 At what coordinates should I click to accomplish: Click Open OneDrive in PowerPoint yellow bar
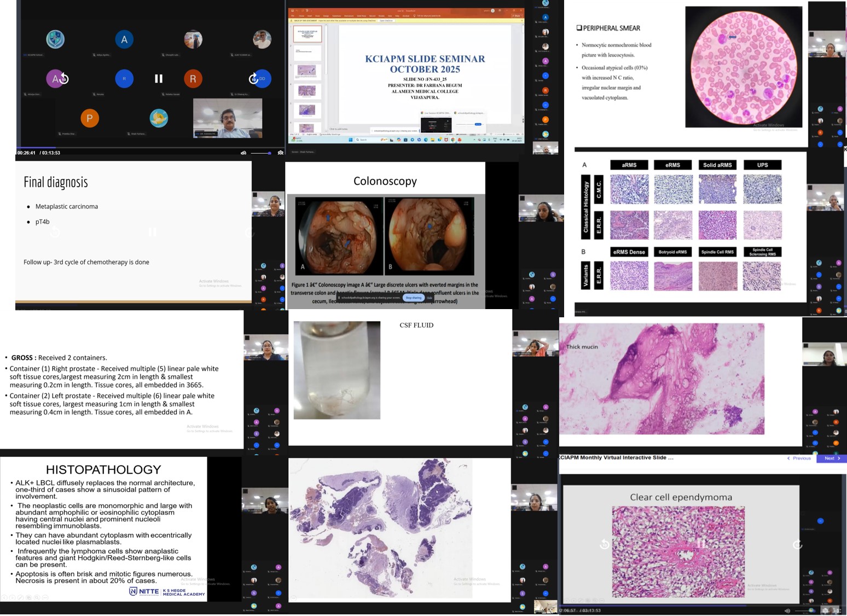tap(386, 21)
